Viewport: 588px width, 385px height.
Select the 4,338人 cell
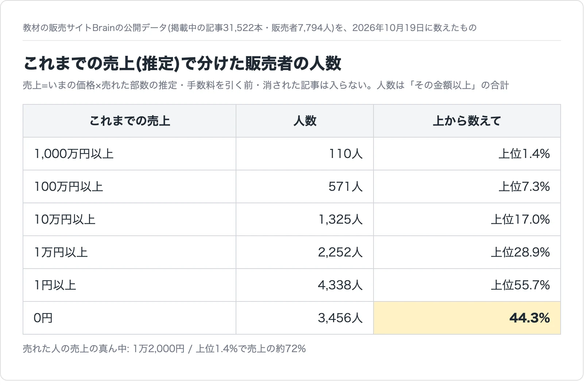pos(305,285)
